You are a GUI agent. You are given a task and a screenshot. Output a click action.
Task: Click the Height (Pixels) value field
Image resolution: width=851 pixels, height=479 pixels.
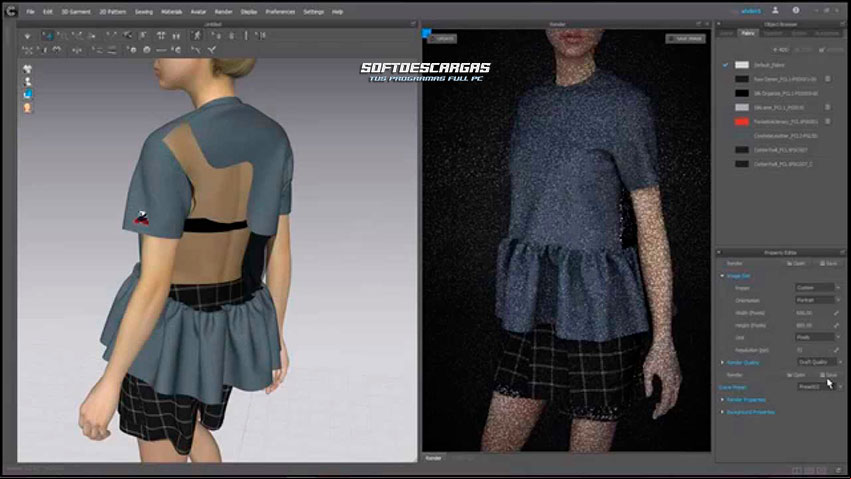813,325
